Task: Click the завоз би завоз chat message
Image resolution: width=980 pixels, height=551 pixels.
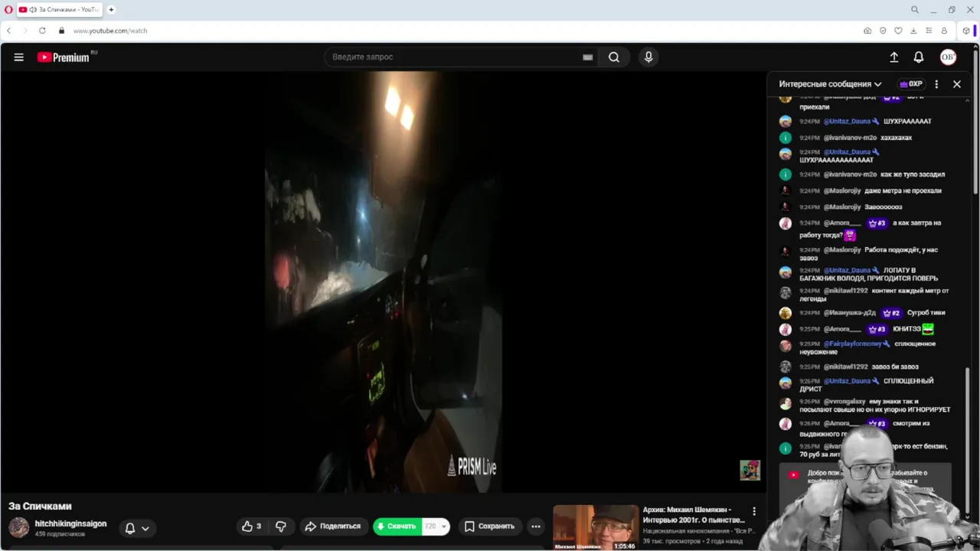Action: point(894,367)
